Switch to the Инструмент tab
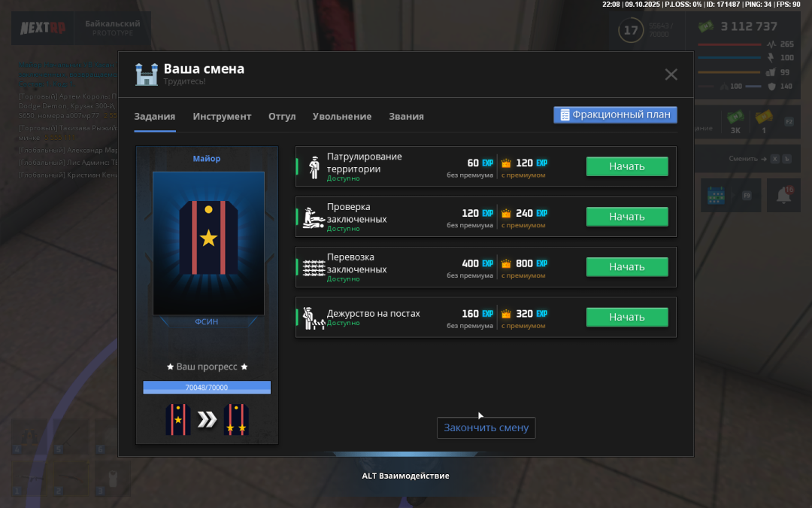 tap(222, 117)
